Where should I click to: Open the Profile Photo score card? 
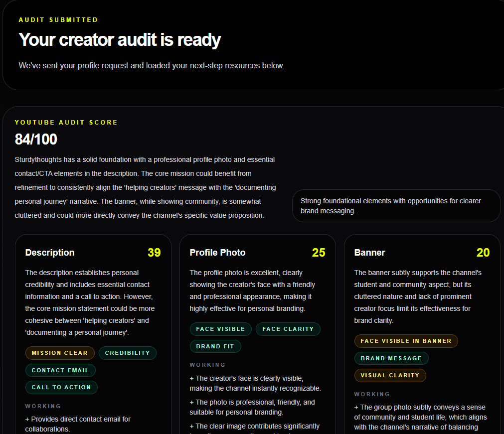(217, 253)
